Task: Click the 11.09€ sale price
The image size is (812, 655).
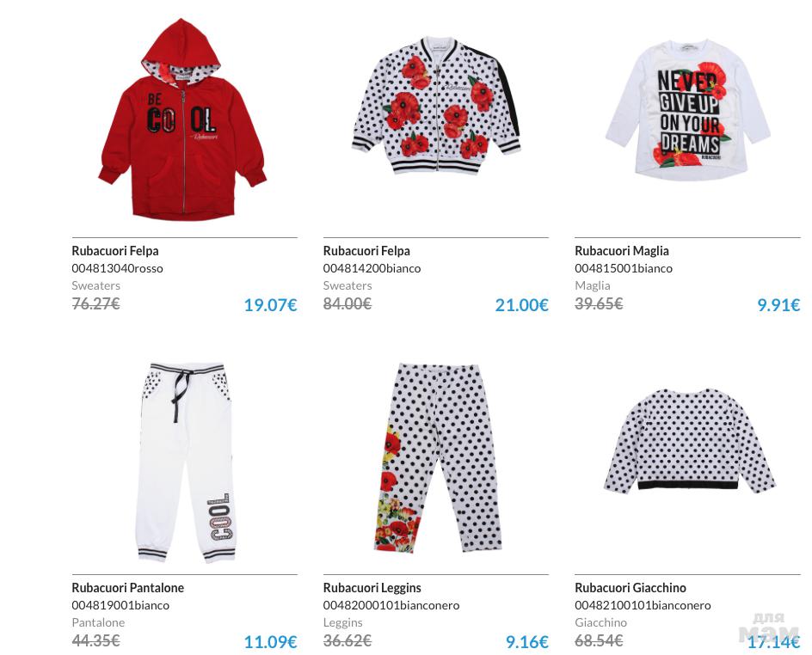Action: tap(270, 642)
